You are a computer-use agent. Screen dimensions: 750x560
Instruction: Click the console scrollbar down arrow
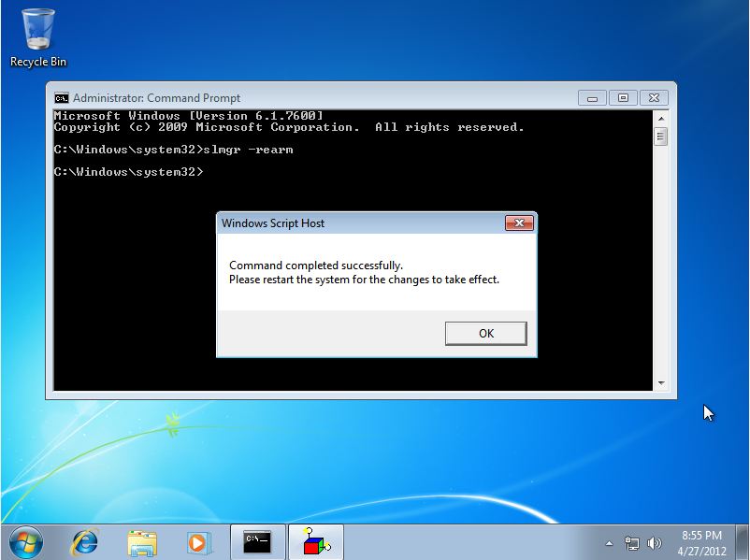tap(661, 383)
